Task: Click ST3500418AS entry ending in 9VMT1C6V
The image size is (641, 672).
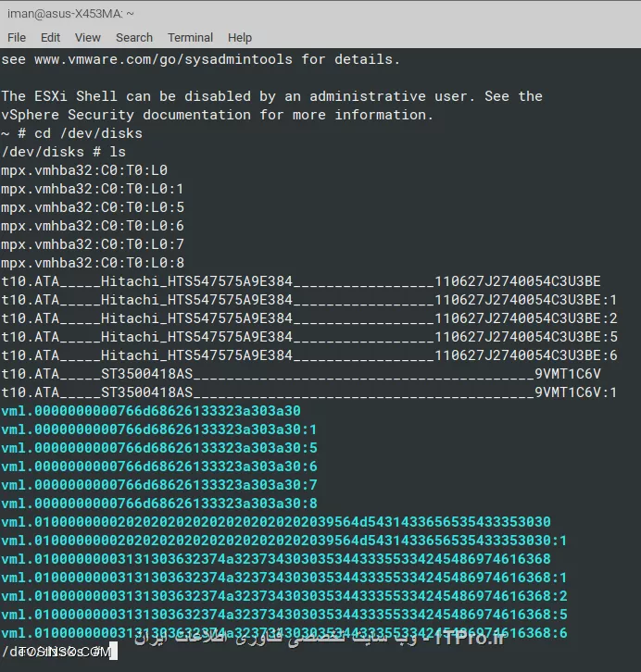Action: pyautogui.click(x=301, y=374)
